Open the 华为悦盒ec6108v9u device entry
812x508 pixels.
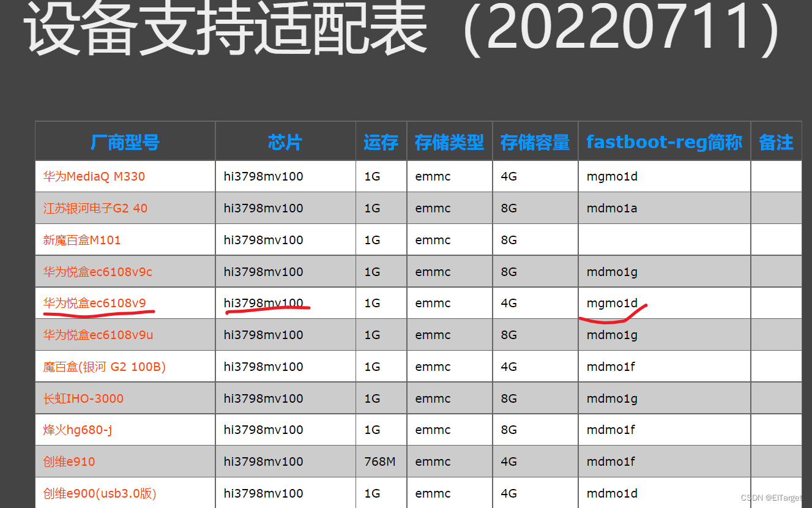coord(98,335)
